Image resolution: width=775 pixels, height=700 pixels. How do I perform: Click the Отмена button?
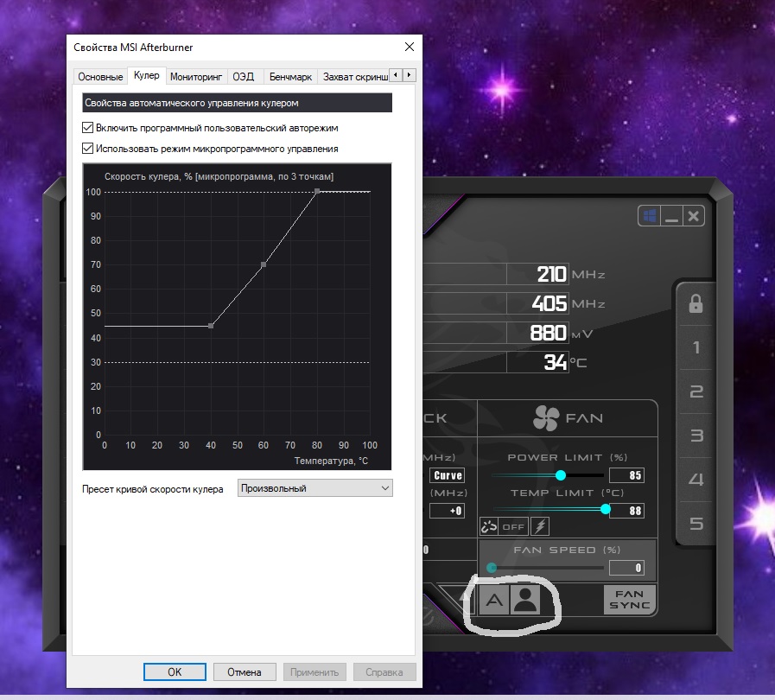coord(245,671)
